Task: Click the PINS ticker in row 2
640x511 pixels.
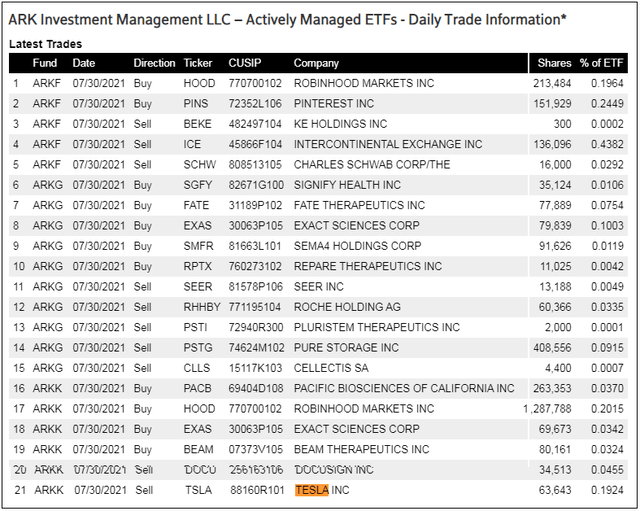Action: pos(196,104)
